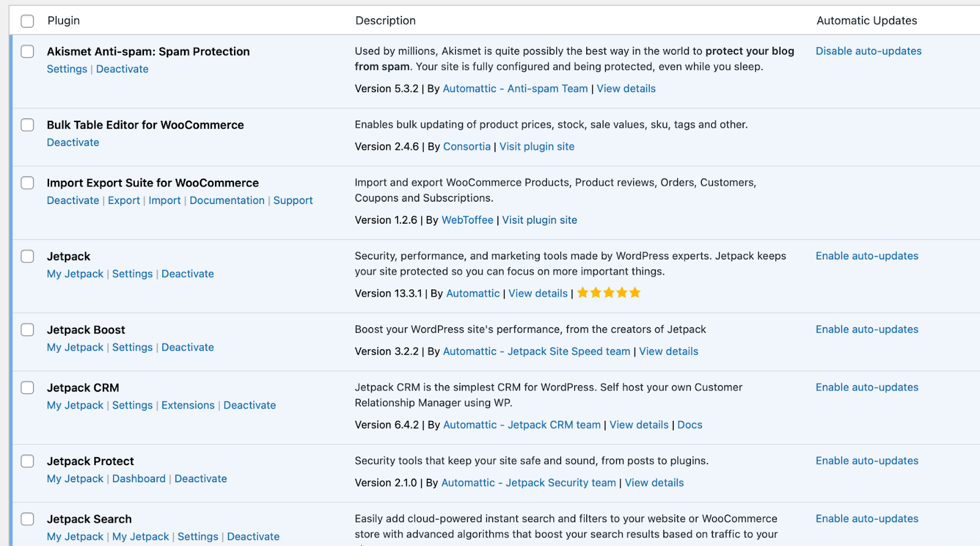The width and height of the screenshot is (980, 546).
Task: Open Settings for the Jetpack plugin
Action: [132, 275]
